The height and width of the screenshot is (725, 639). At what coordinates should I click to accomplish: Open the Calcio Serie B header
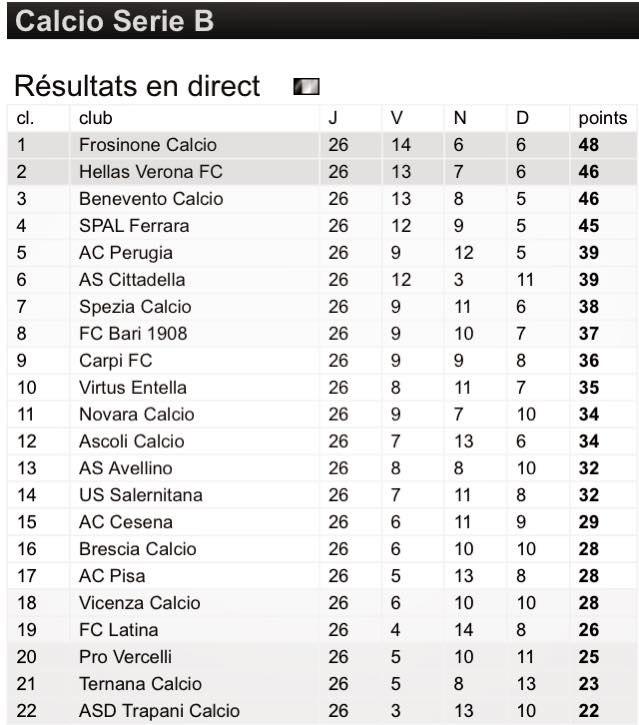(x=322, y=20)
